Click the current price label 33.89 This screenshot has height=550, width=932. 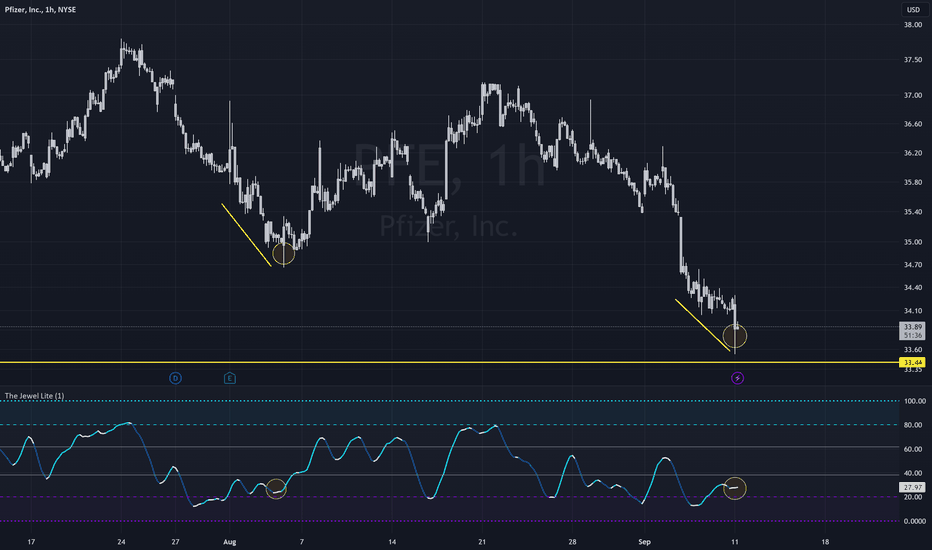point(912,327)
